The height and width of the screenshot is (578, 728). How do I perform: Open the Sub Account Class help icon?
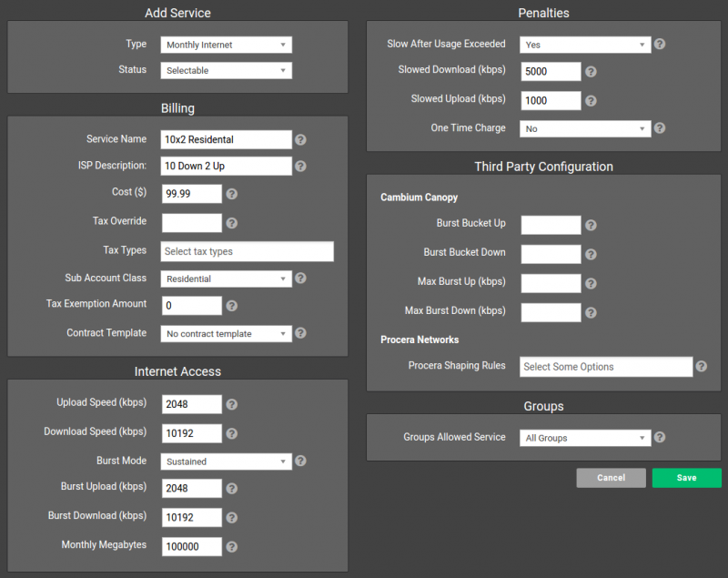300,279
